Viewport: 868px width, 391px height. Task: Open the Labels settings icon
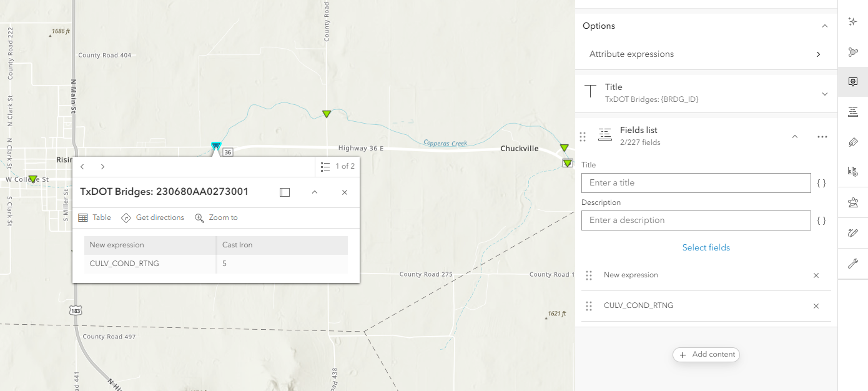click(853, 142)
